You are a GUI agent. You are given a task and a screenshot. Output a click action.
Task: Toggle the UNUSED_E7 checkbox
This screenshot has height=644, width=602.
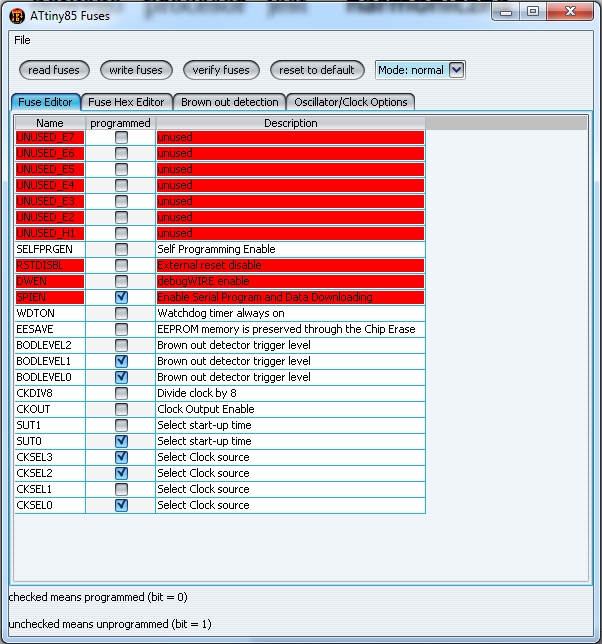(x=121, y=137)
